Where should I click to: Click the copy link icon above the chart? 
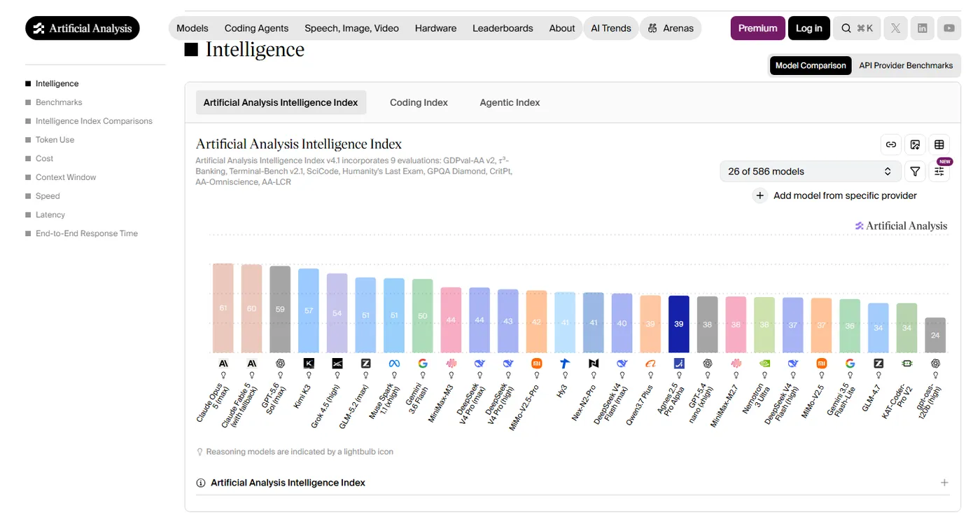[x=890, y=144]
